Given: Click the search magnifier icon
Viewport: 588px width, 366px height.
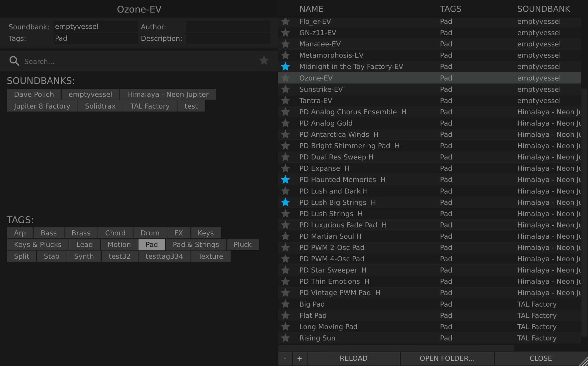Looking at the screenshot, I should point(14,61).
